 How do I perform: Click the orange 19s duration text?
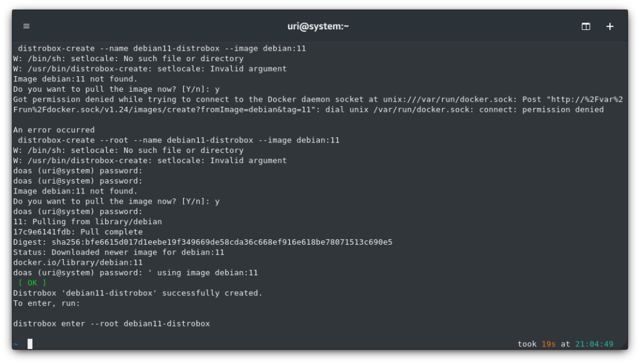(548, 344)
